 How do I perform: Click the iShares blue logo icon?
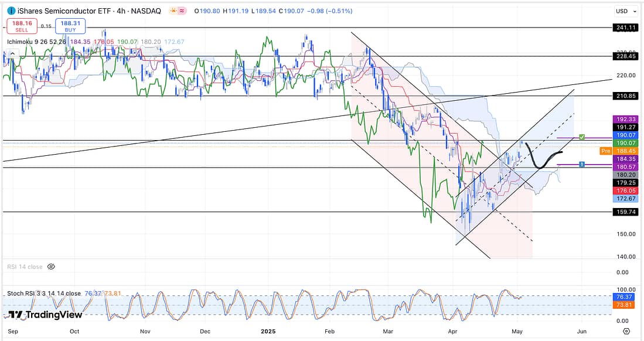12,11
